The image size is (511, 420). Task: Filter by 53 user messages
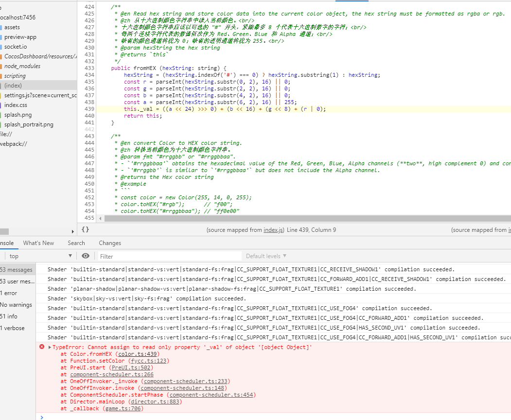tap(18, 281)
